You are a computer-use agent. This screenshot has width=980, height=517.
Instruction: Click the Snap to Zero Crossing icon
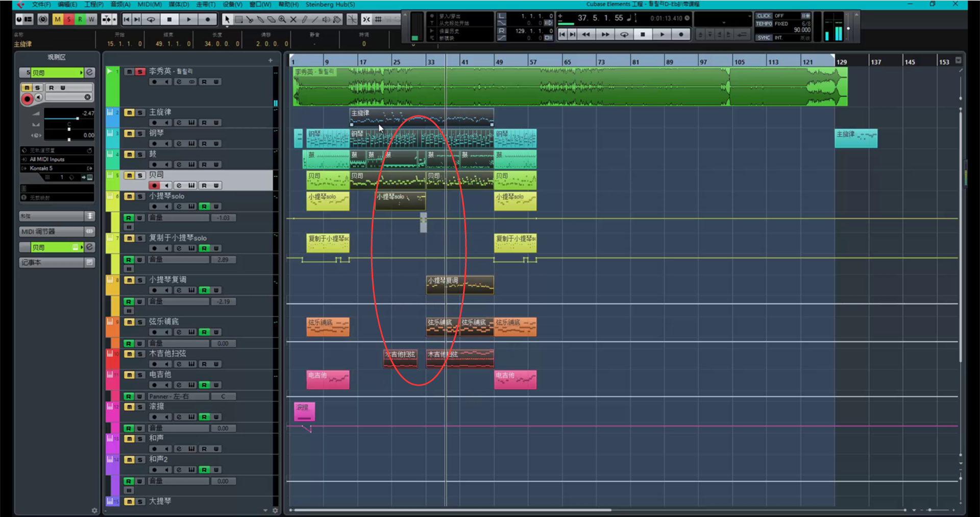pyautogui.click(x=352, y=19)
